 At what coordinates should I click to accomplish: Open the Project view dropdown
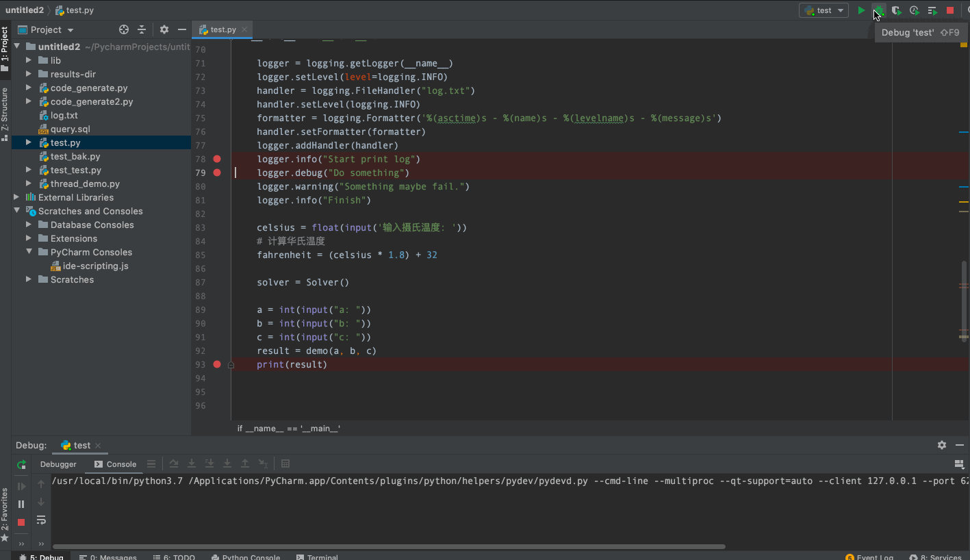click(46, 29)
